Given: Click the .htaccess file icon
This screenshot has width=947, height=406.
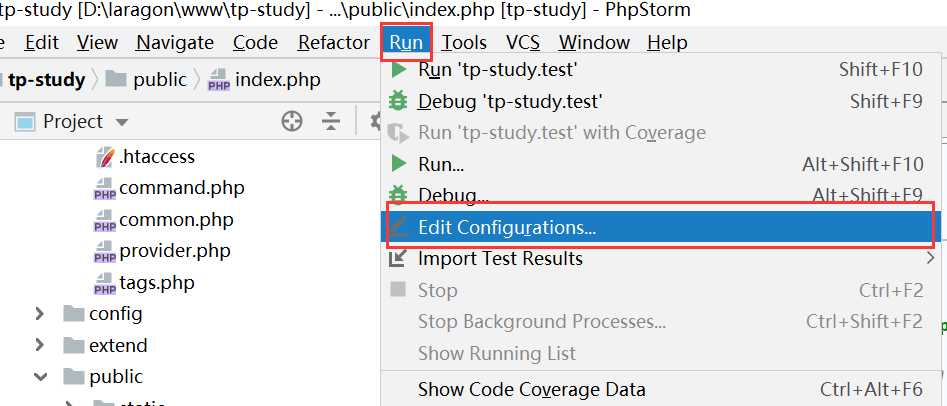Looking at the screenshot, I should 105,157.
